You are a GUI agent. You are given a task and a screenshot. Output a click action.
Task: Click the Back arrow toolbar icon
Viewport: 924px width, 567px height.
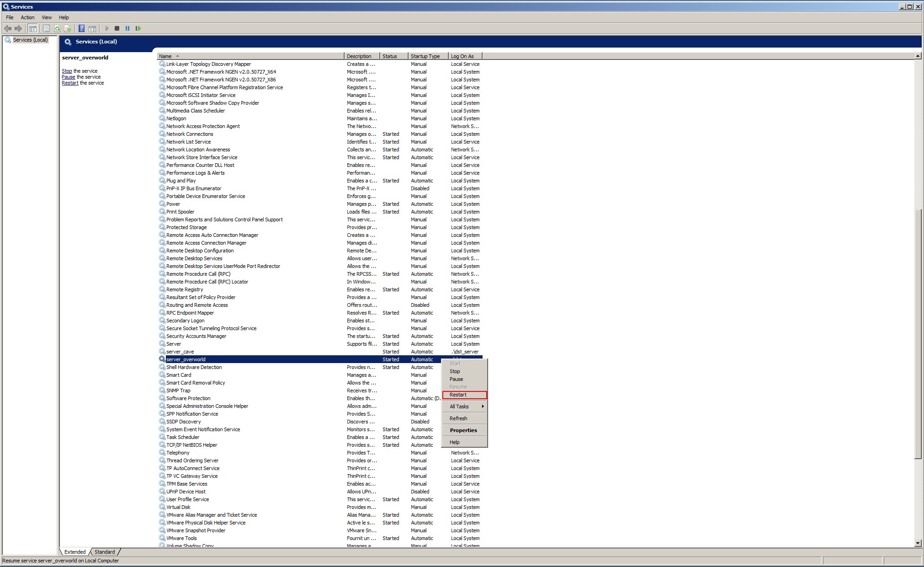click(x=8, y=28)
